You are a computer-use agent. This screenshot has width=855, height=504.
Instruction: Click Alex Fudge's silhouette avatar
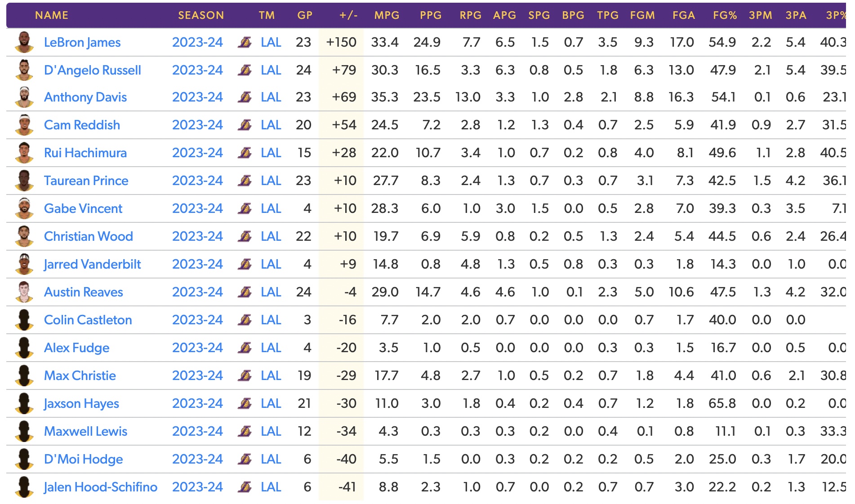click(x=24, y=348)
